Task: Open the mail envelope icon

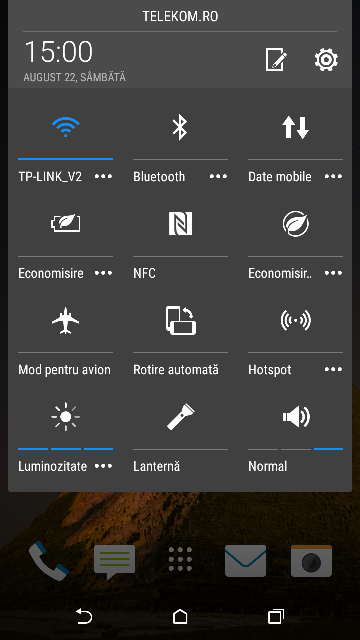Action: (x=245, y=560)
